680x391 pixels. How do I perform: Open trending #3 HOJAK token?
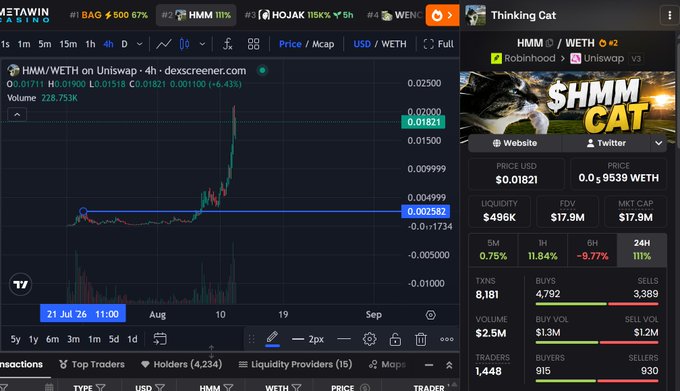299,15
